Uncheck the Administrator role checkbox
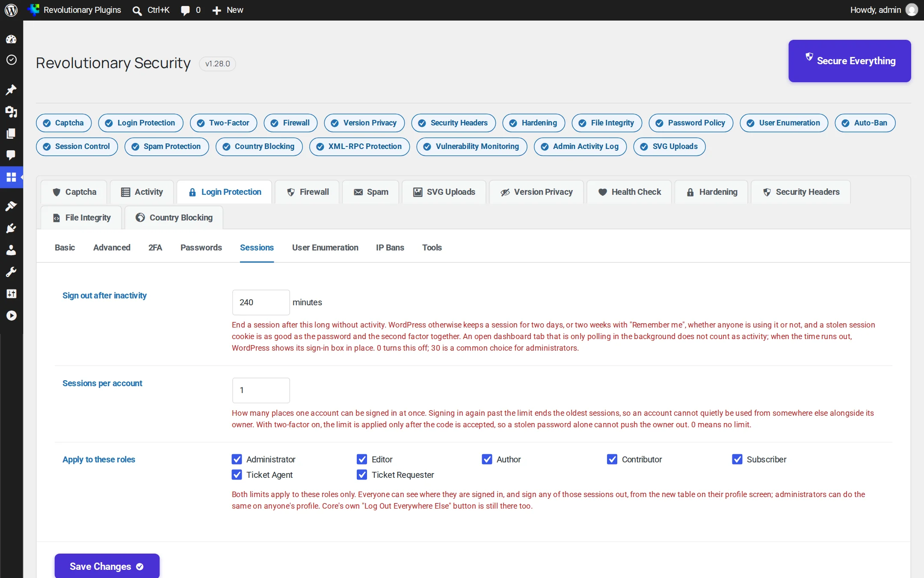Screen dimensions: 924x578 237,459
